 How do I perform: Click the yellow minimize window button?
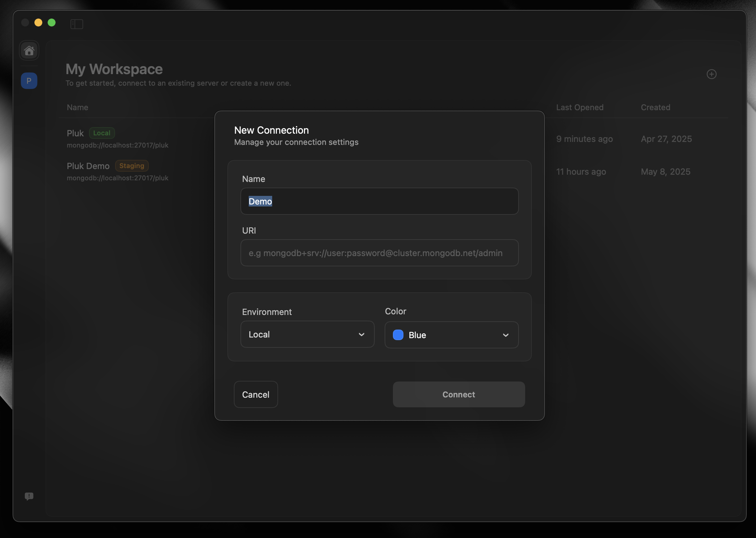(38, 22)
